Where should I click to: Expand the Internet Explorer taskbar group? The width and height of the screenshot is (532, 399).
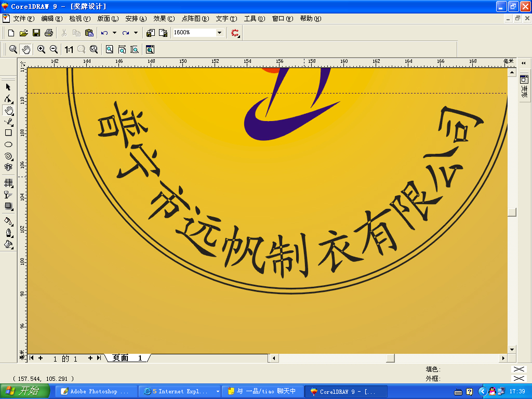point(218,392)
